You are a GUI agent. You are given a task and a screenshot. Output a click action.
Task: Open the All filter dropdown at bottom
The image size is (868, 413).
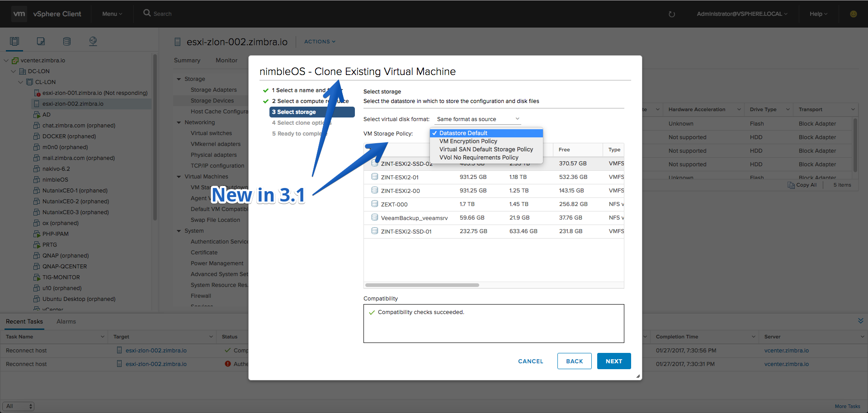(18, 406)
